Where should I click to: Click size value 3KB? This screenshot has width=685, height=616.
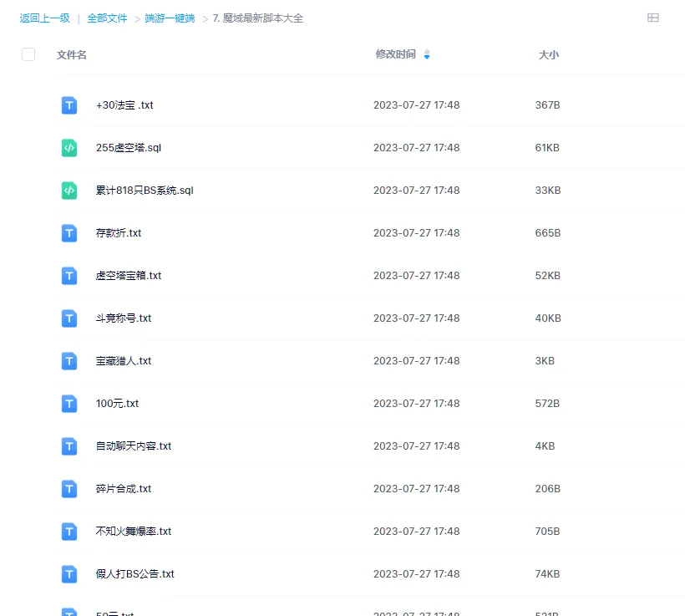tap(545, 361)
